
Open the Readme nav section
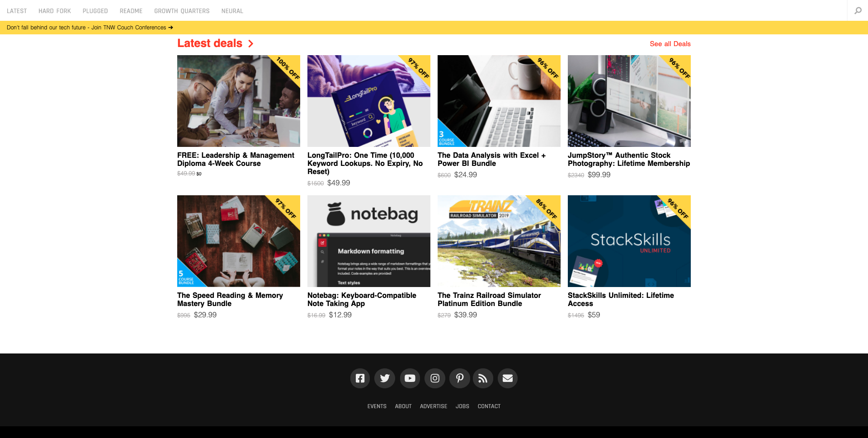(x=131, y=11)
